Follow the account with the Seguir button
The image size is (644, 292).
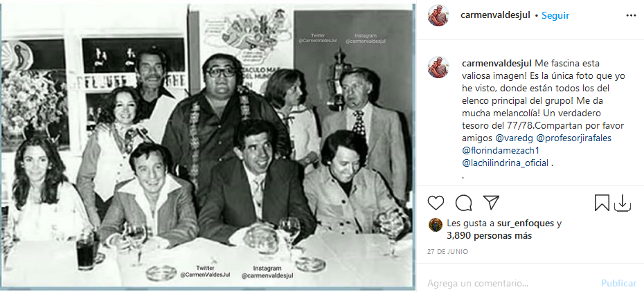[555, 16]
